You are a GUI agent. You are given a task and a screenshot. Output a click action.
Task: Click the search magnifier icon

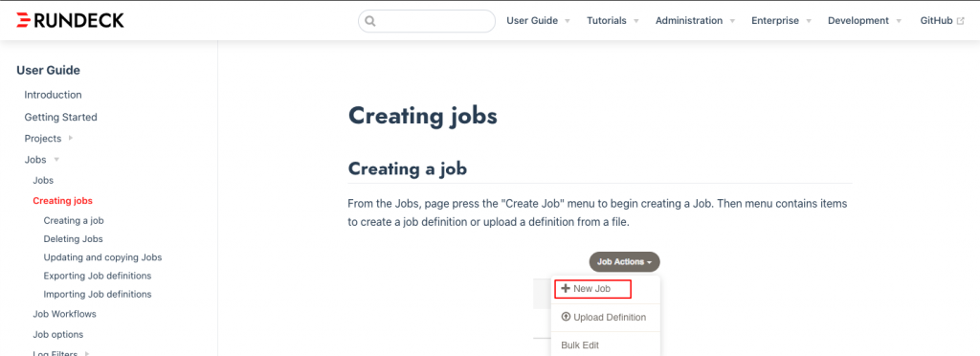point(369,21)
